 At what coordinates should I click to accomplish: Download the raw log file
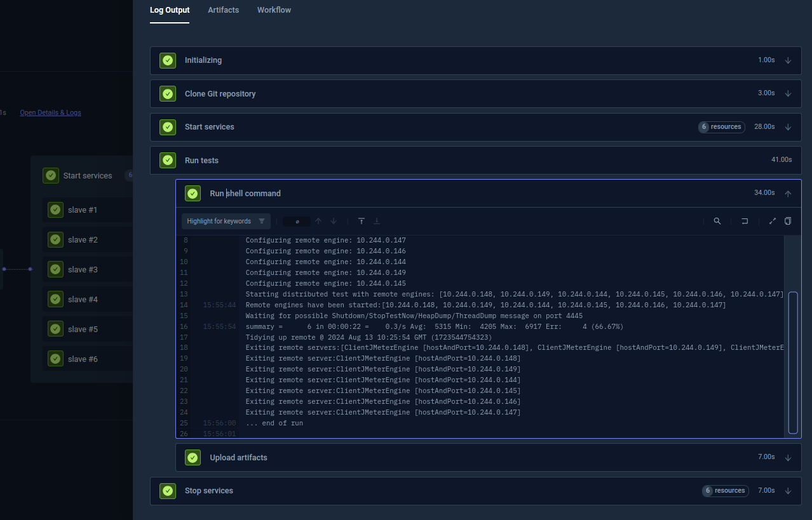tap(376, 221)
